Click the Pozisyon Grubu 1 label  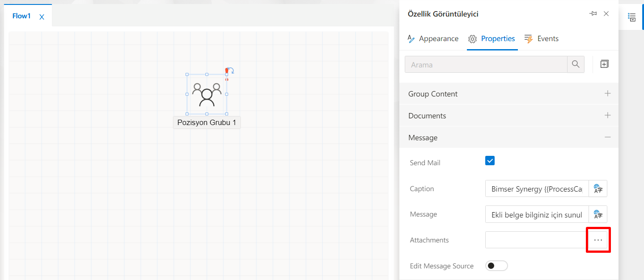coord(207,122)
